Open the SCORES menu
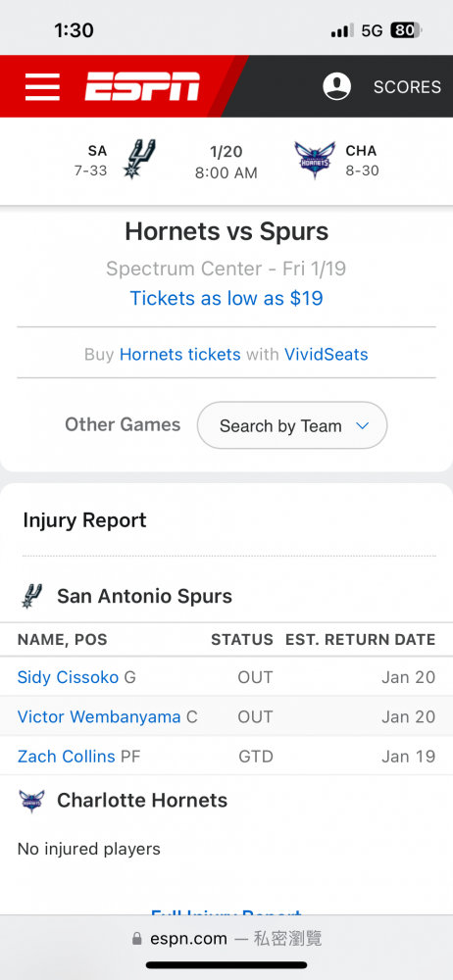Viewport: 453px width, 980px height. 407,87
